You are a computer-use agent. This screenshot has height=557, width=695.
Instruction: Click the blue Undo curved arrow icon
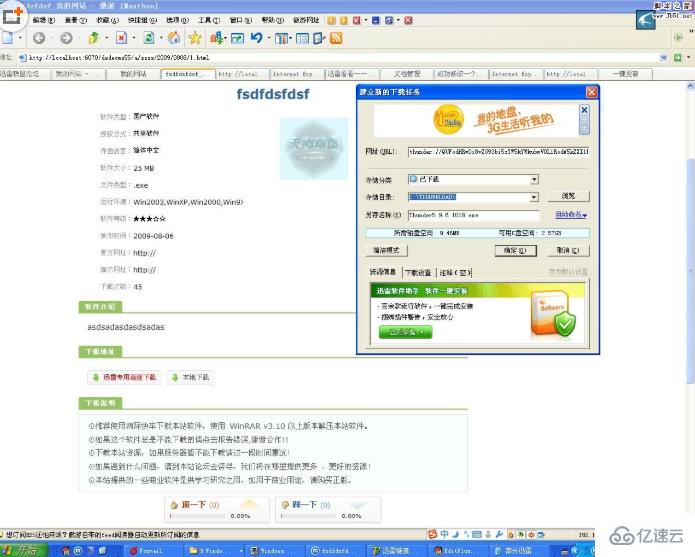tap(257, 38)
